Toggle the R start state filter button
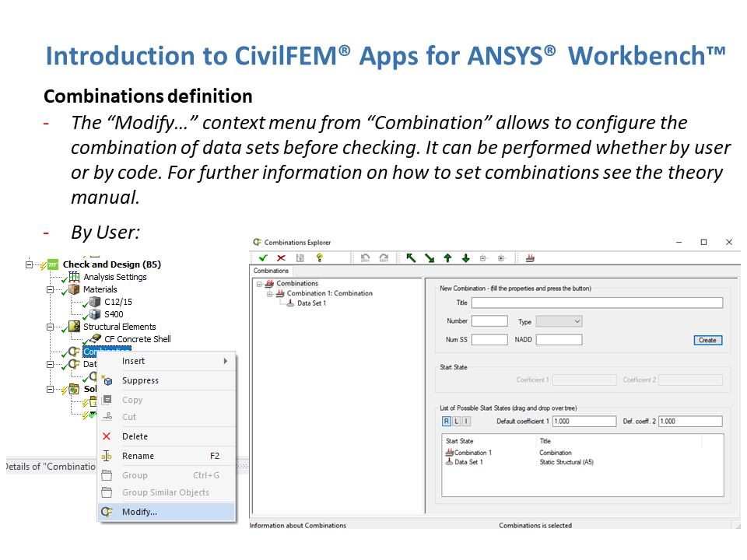The height and width of the screenshot is (560, 747). [x=447, y=421]
